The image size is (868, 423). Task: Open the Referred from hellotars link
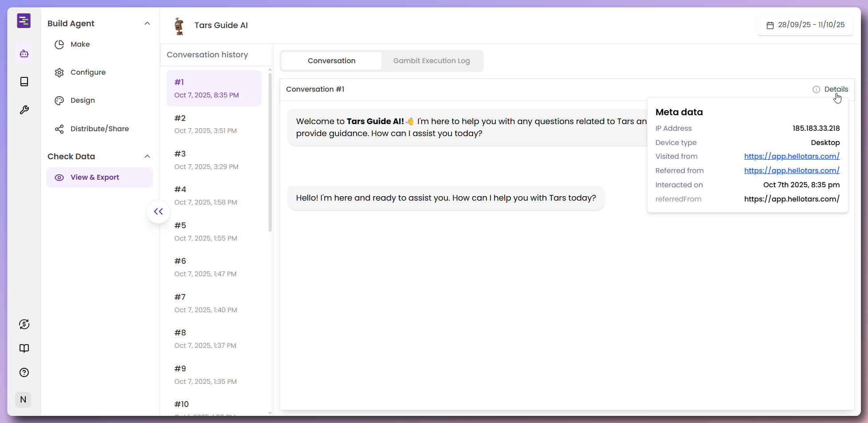792,171
